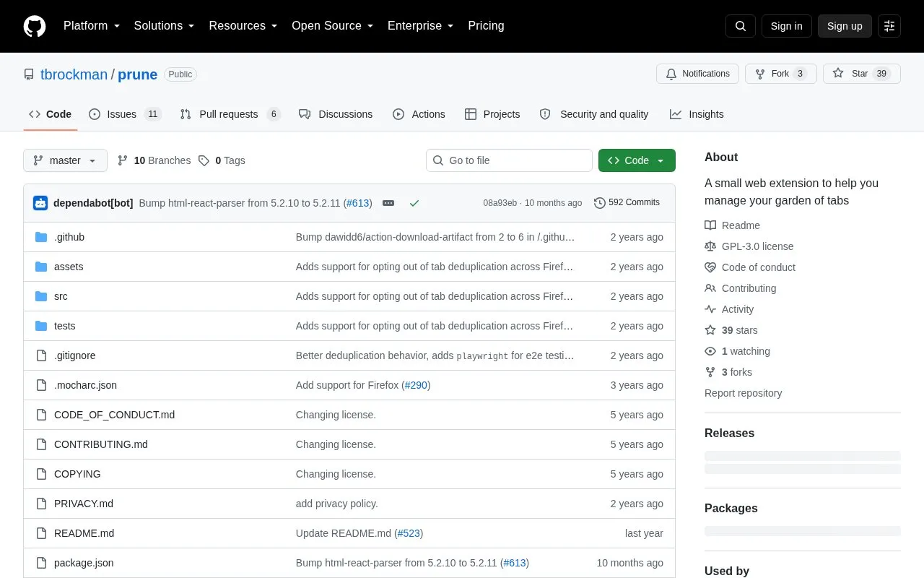Open the Actions tab
The image size is (924, 578).
pyautogui.click(x=419, y=114)
